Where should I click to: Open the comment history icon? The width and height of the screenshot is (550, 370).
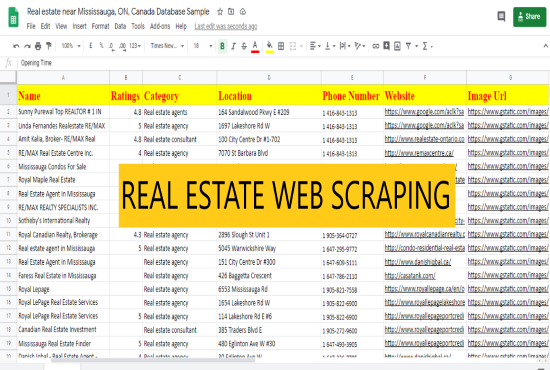tap(501, 16)
